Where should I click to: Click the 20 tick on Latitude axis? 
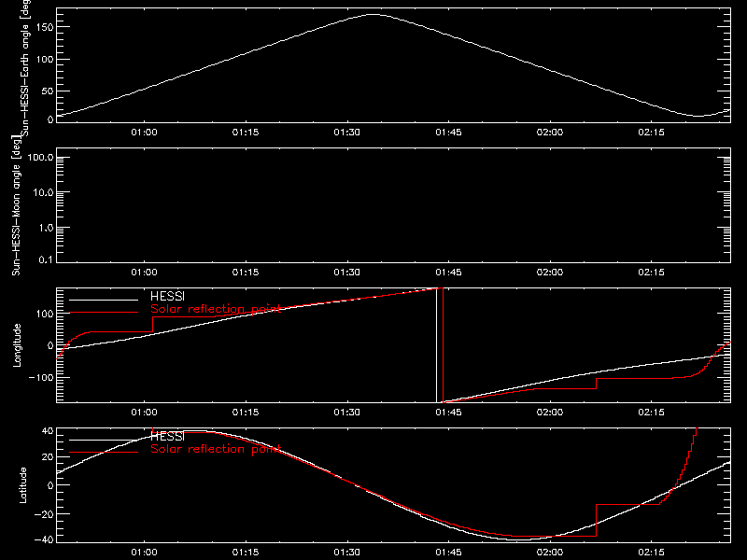(x=48, y=457)
